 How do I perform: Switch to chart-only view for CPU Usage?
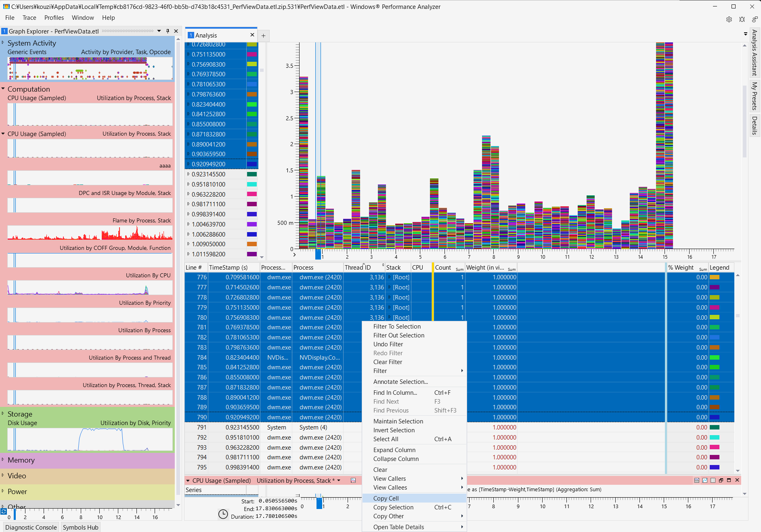705,480
